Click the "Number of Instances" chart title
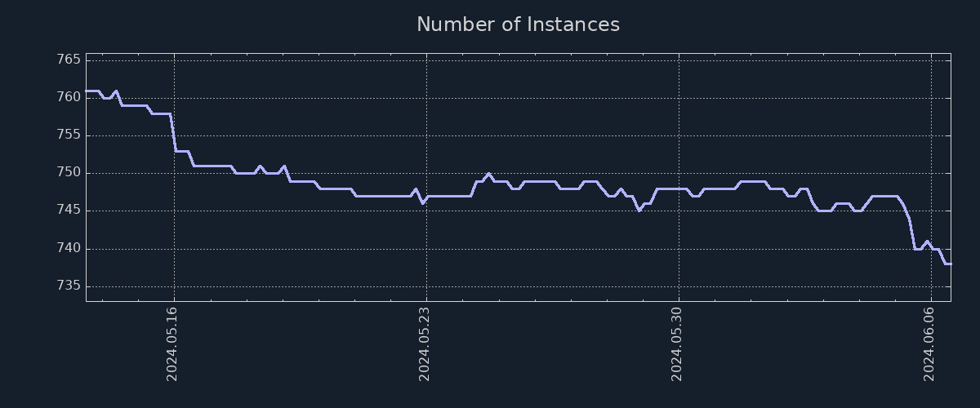This screenshot has height=408, width=980. pos(518,24)
